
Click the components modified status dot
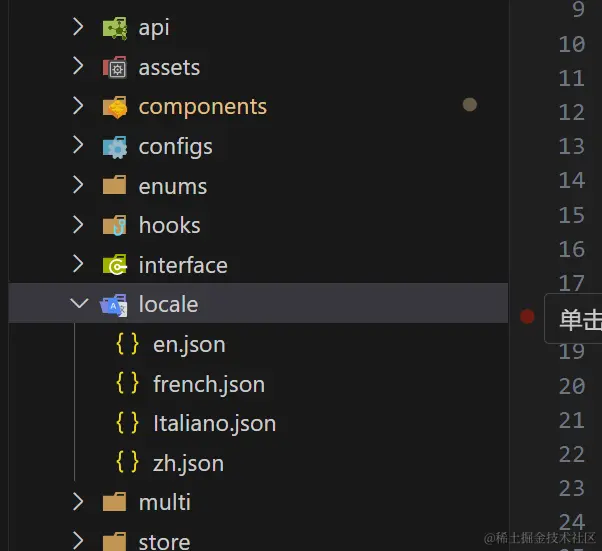[469, 104]
